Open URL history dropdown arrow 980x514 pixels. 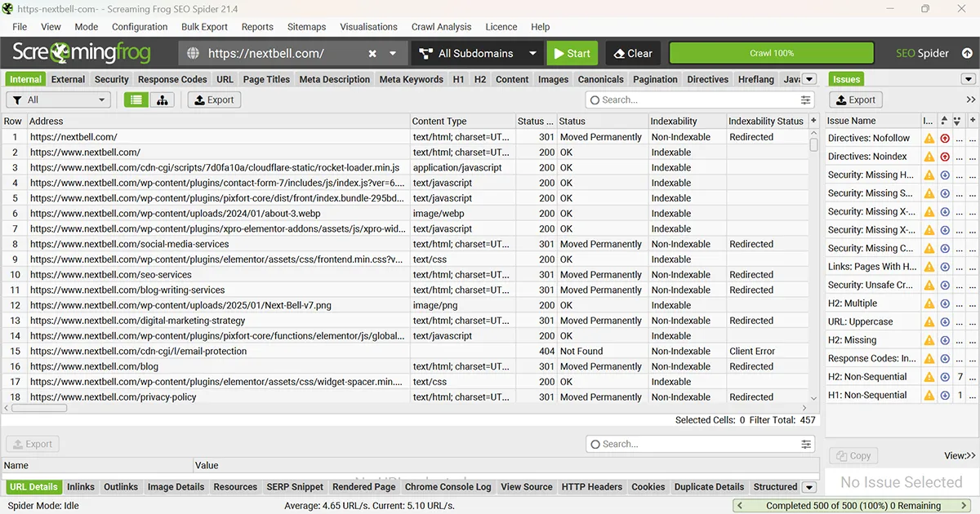point(393,53)
